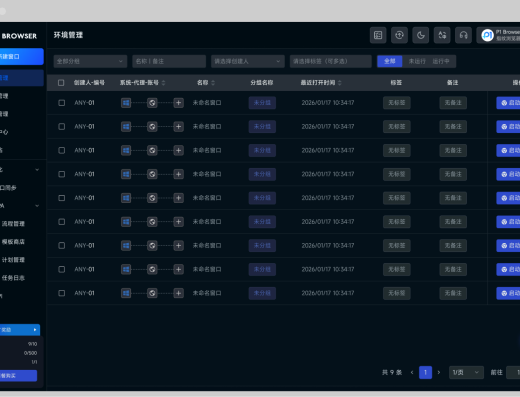
Task: Go to next page arrow in pagination
Action: point(439,372)
